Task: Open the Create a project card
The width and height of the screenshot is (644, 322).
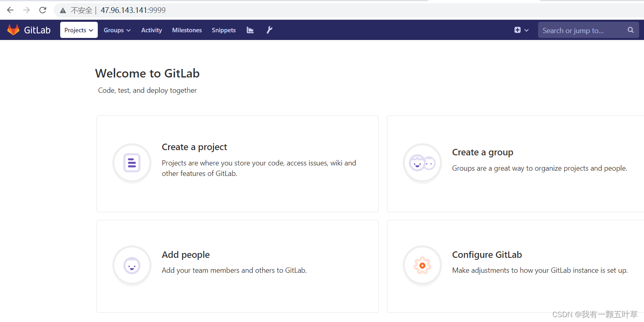Action: click(x=238, y=164)
